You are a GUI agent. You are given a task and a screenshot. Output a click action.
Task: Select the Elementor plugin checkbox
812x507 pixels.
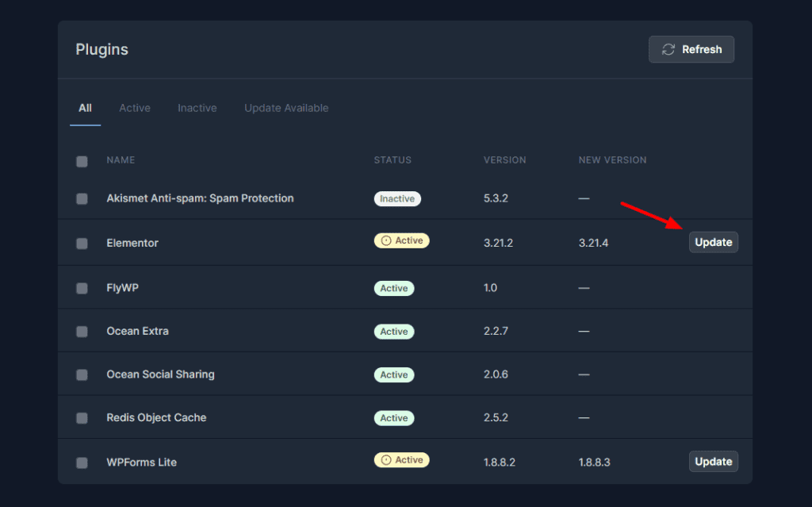(82, 244)
